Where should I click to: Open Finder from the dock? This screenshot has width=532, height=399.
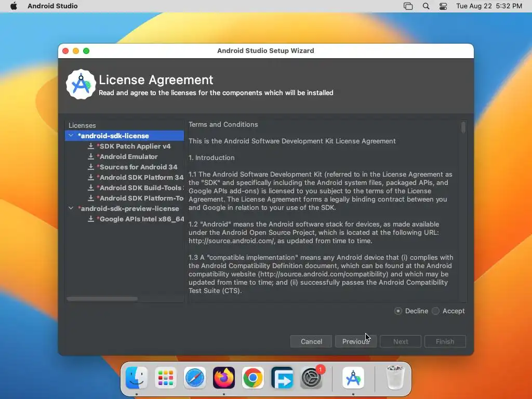point(137,378)
